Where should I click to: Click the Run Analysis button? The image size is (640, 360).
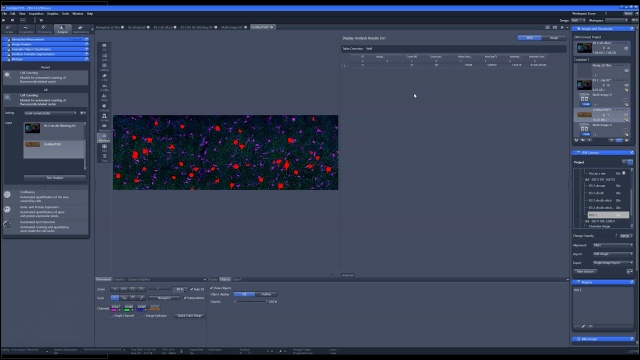[x=55, y=178]
